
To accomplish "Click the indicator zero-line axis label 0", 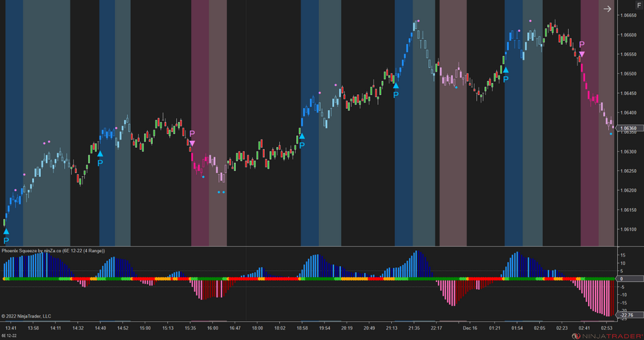I will point(621,279).
